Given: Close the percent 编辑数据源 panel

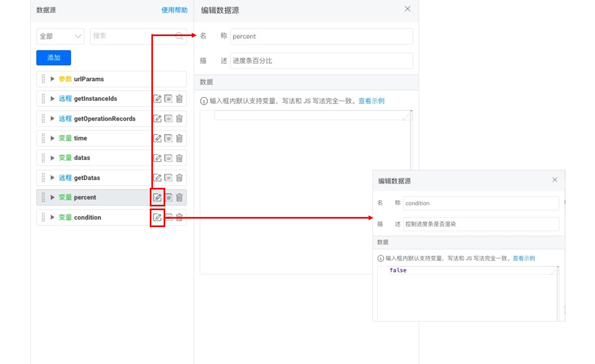Looking at the screenshot, I should point(407,8).
